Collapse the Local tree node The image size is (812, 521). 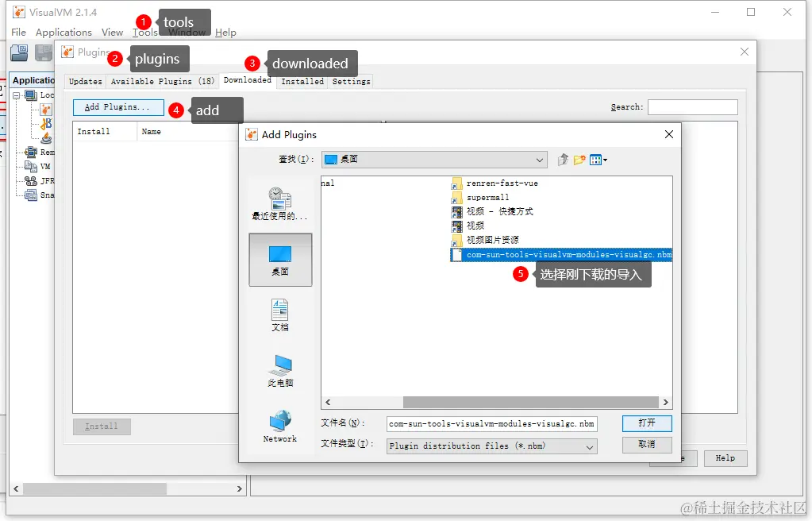click(16, 95)
